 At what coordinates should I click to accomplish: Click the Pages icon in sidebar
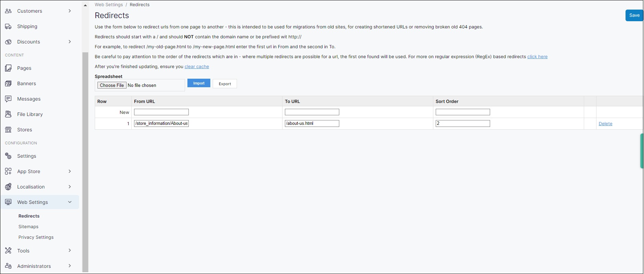coord(8,68)
